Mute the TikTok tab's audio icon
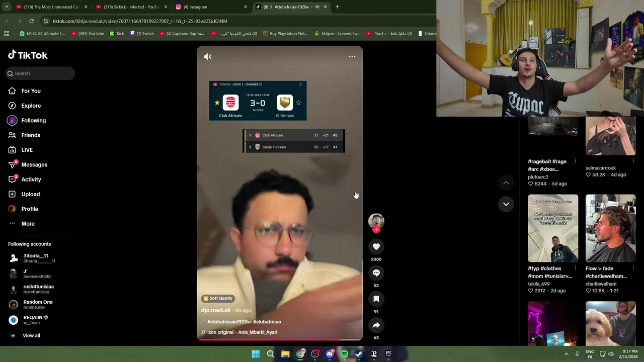 (317, 7)
